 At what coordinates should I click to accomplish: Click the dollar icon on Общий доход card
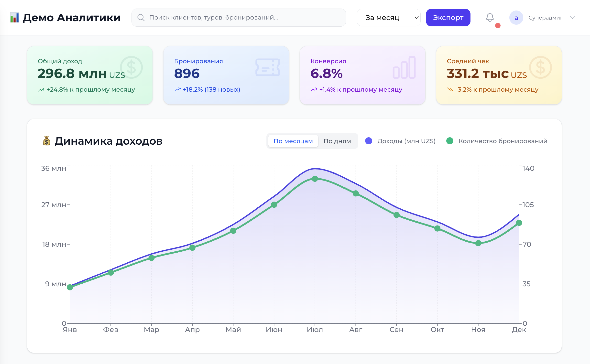131,67
